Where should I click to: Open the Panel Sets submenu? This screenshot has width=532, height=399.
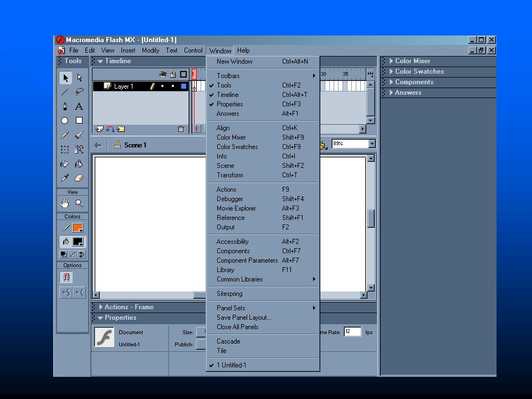pos(263,308)
